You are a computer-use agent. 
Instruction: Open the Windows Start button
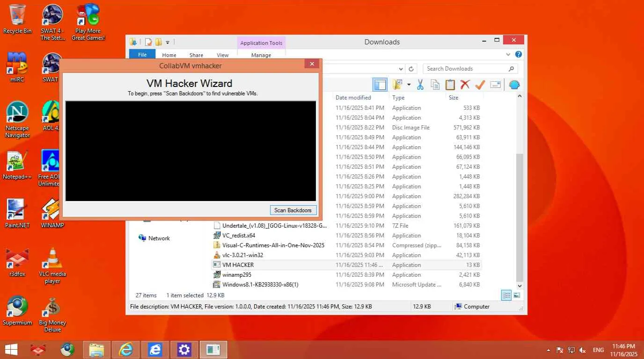(11, 350)
